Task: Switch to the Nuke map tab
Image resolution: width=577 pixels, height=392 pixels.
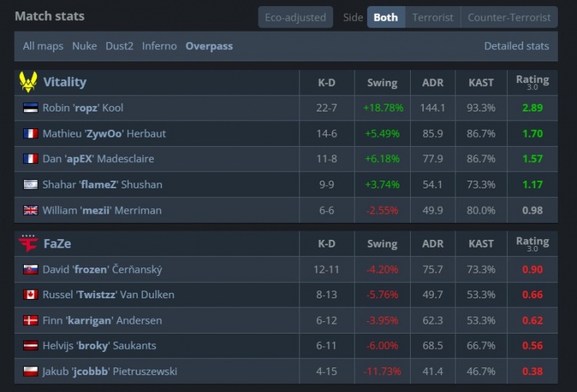Action: pos(85,46)
